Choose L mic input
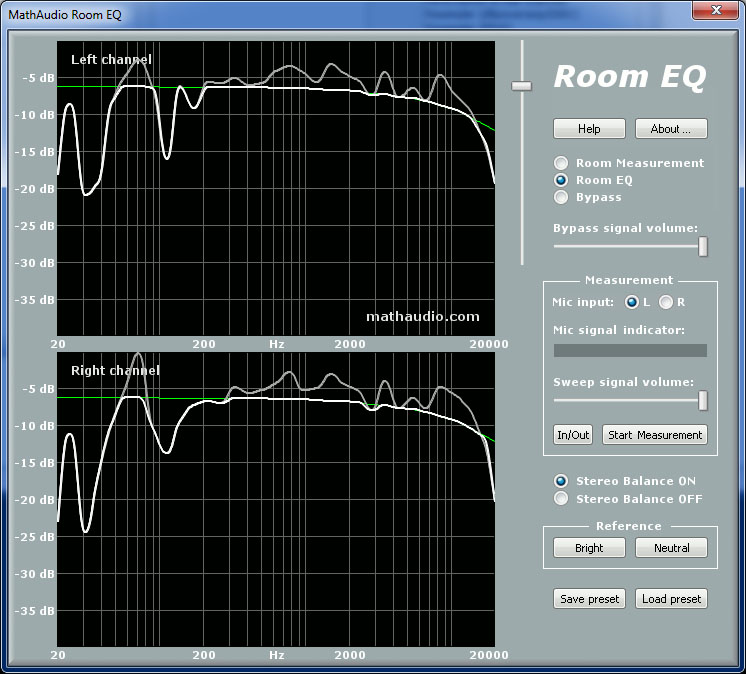The width and height of the screenshot is (746, 674). pyautogui.click(x=632, y=302)
